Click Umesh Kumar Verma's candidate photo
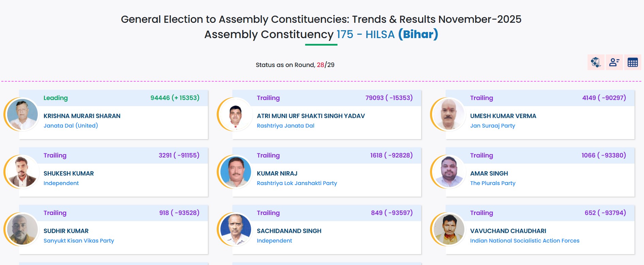Image resolution: width=644 pixels, height=265 pixels. 449,115
